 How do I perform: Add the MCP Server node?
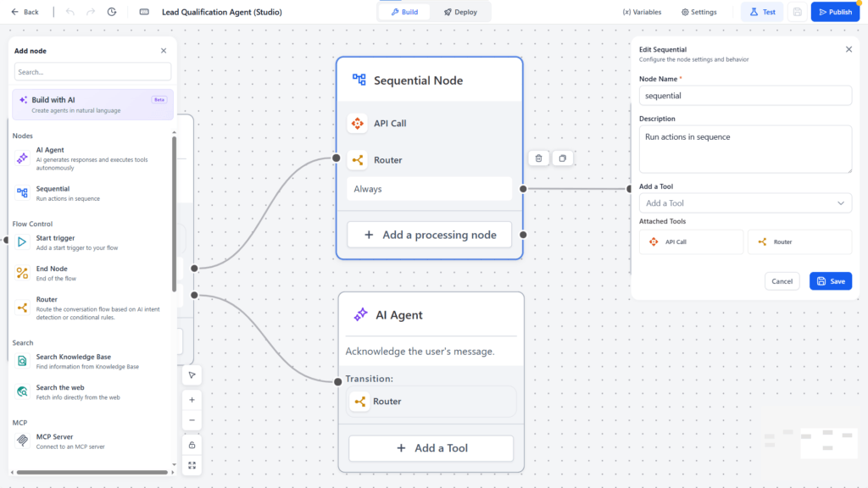coord(92,441)
